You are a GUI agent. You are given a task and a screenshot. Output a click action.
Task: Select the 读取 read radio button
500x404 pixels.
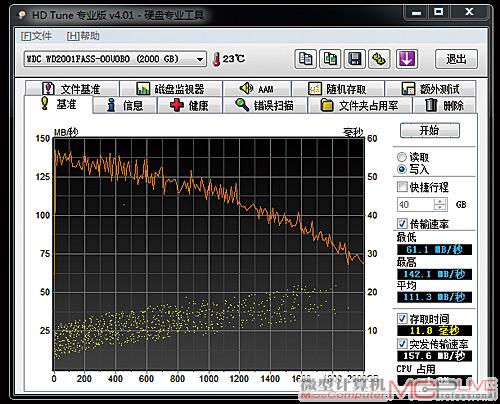pos(402,157)
